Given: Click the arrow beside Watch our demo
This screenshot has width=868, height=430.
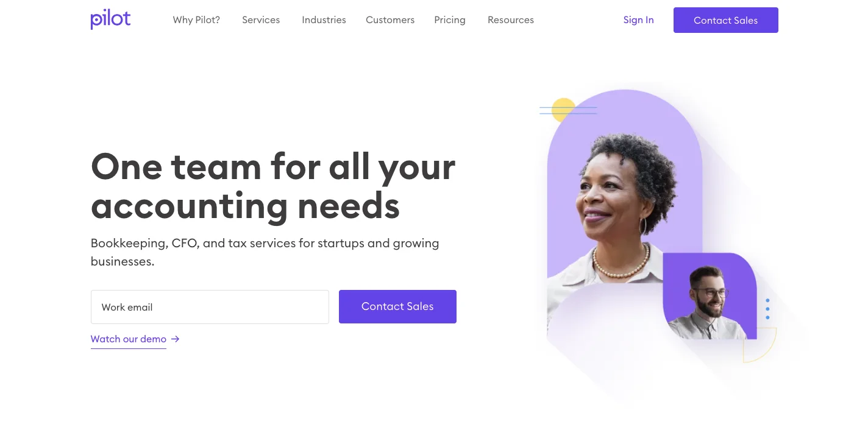Looking at the screenshot, I should pos(175,339).
